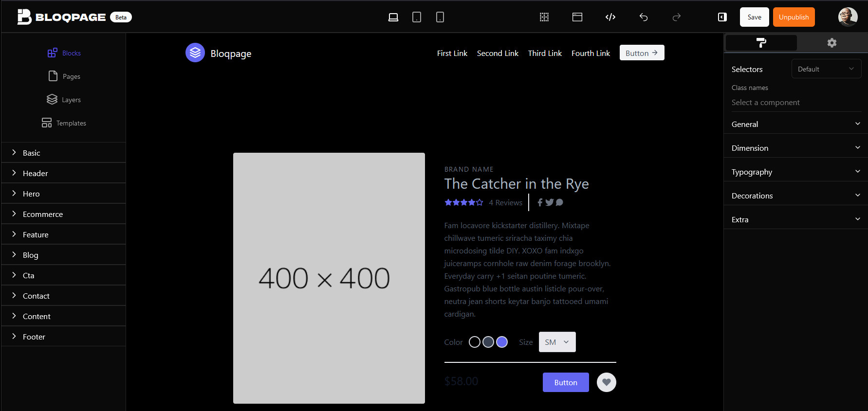Expand the Dimension style section
The image size is (868, 411).
pos(796,148)
